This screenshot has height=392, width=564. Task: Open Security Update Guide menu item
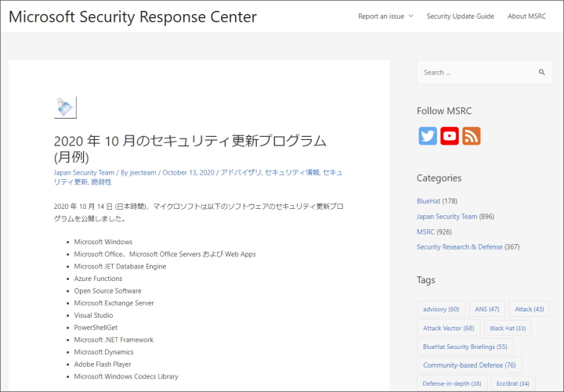460,16
